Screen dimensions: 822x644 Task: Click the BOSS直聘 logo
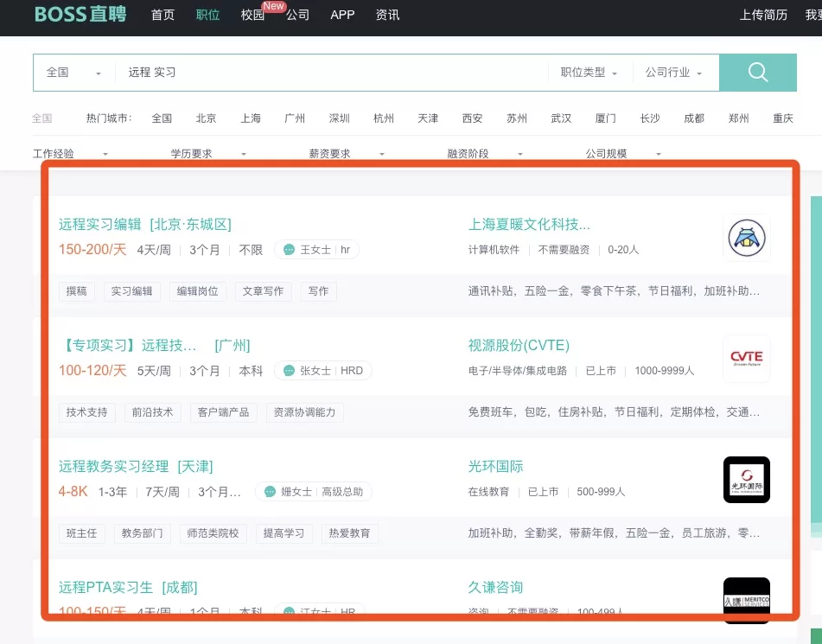pyautogui.click(x=80, y=14)
